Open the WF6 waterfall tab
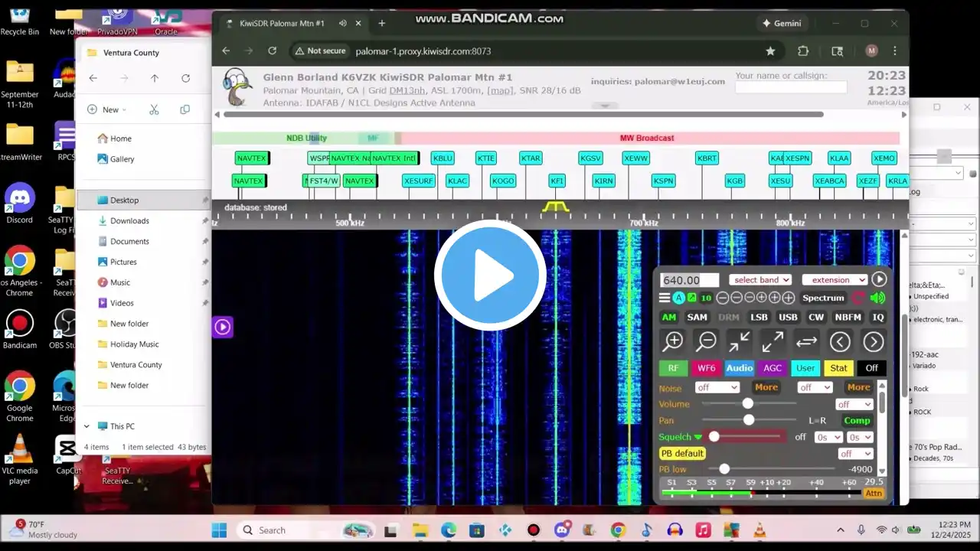The image size is (980, 551). [706, 368]
